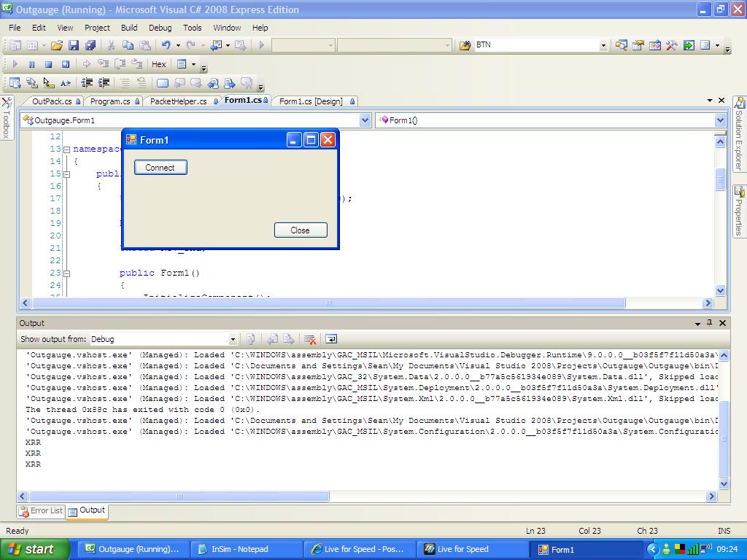
Task: Save the current file using floppy icon
Action: 74,45
